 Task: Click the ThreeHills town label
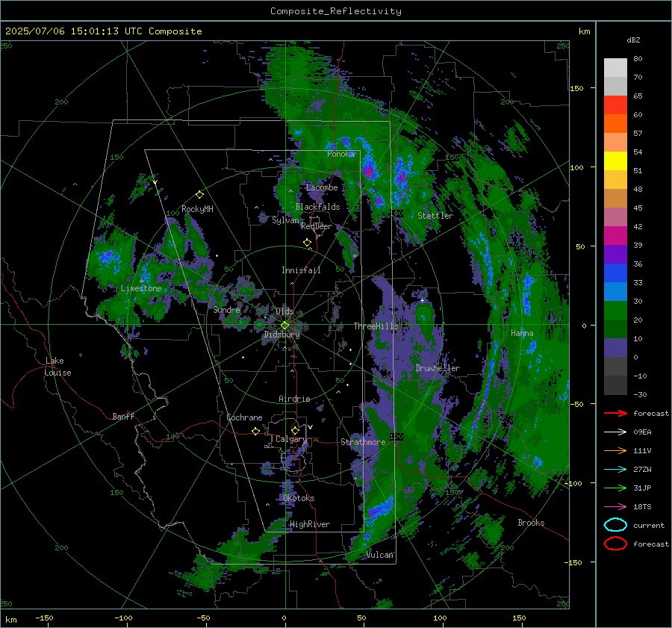click(376, 326)
